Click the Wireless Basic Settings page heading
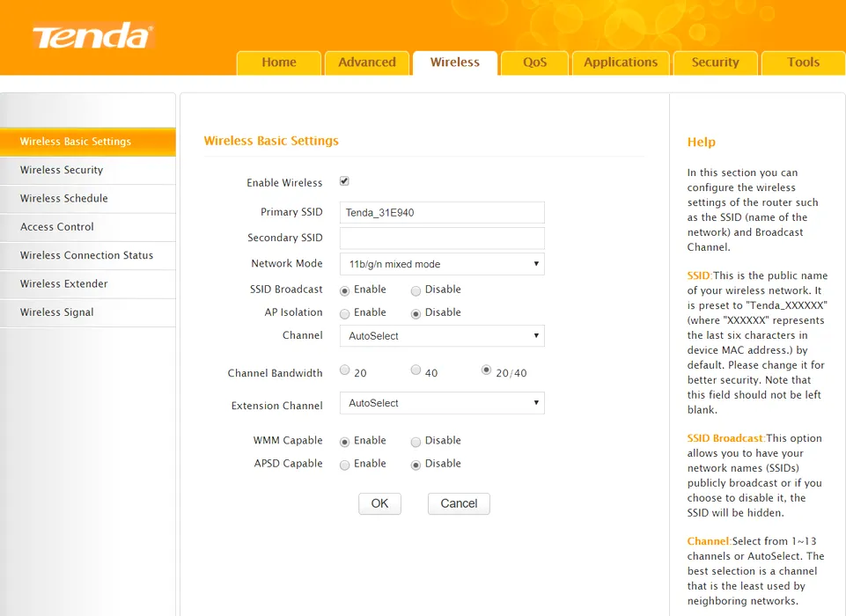Screen dimensions: 846x616 (271, 141)
